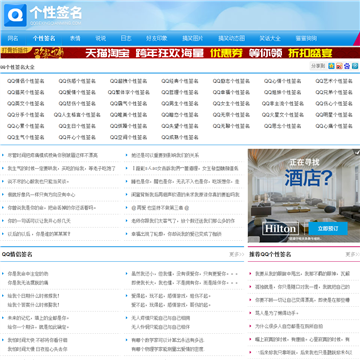The height and width of the screenshot is (360, 360).
Task: Click the last share icon on the right
Action: coord(355,66)
